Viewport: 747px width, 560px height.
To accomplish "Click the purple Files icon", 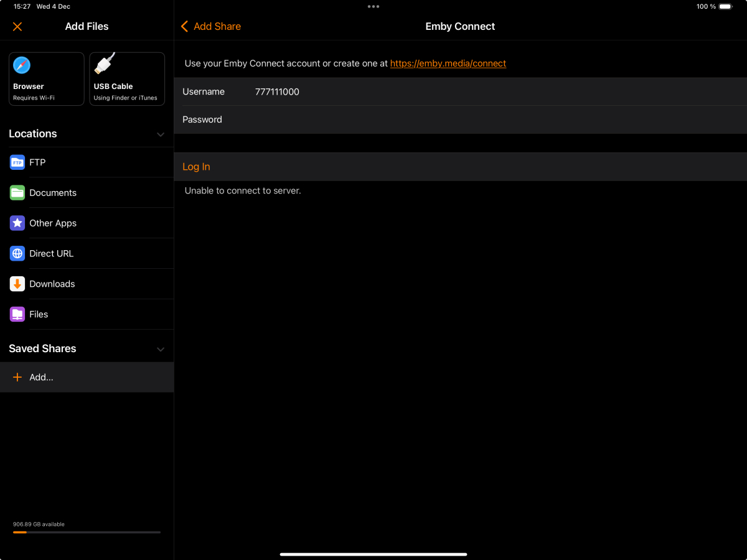I will (17, 314).
